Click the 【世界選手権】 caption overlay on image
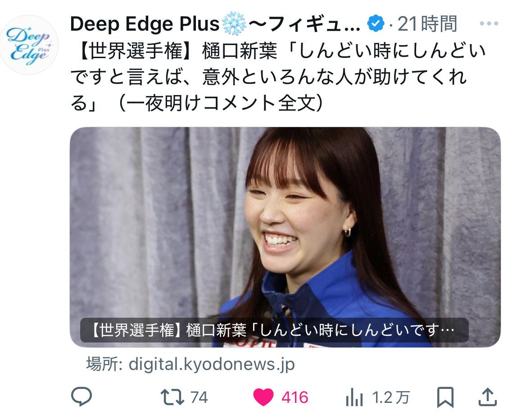 pyautogui.click(x=274, y=330)
